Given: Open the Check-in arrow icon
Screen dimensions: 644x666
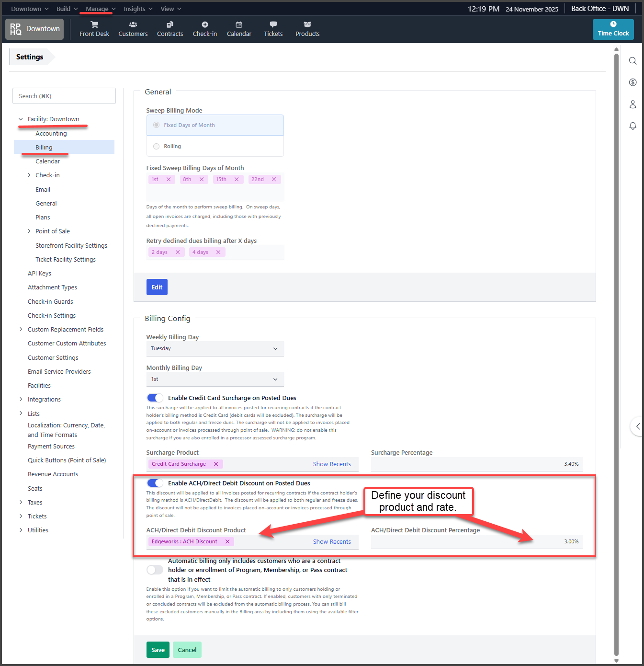Looking at the screenshot, I should 204,25.
